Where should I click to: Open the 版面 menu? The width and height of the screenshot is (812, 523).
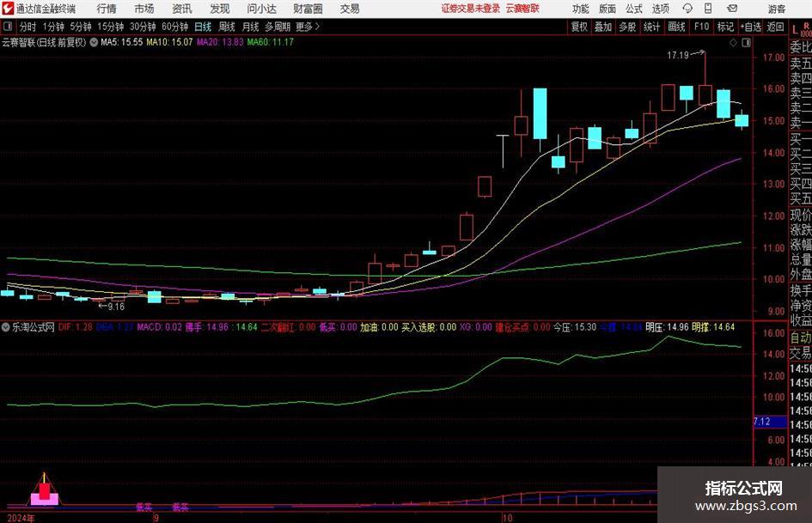(x=607, y=9)
